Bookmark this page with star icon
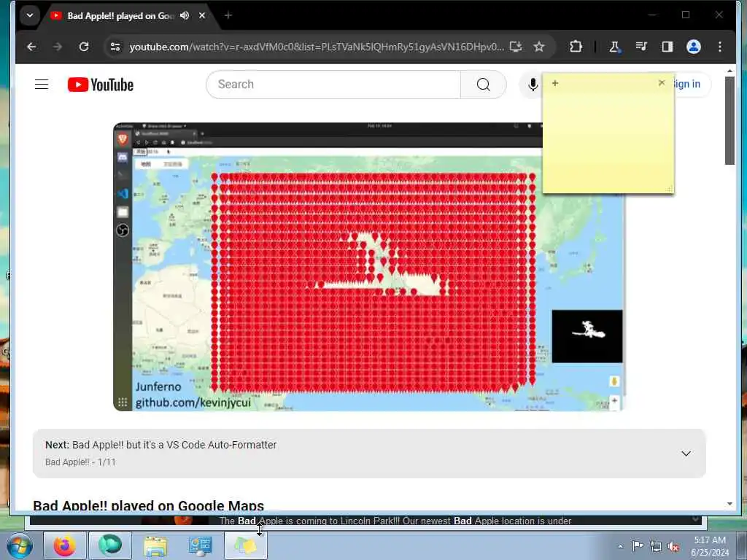 [x=539, y=47]
